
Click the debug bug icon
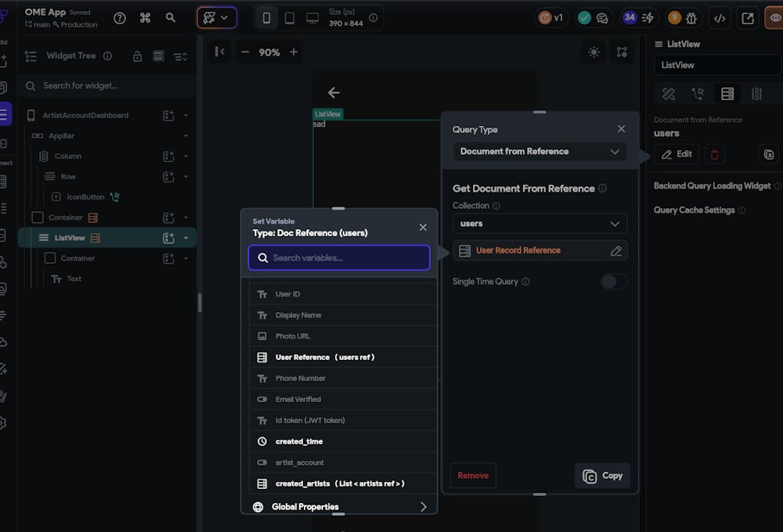[691, 18]
